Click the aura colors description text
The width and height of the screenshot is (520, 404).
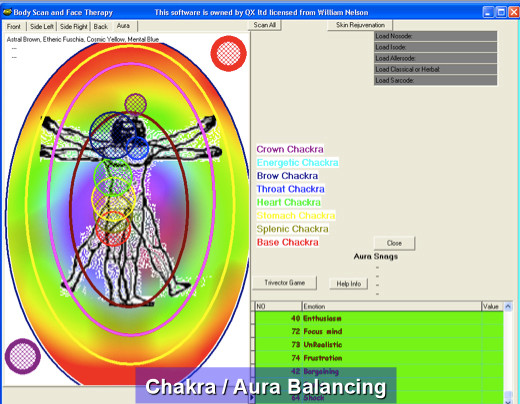[83, 39]
